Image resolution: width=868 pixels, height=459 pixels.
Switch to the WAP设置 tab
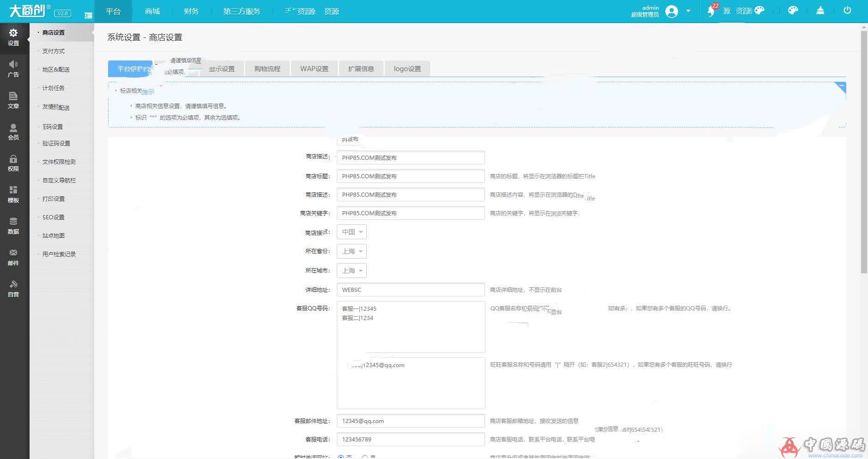click(x=314, y=68)
